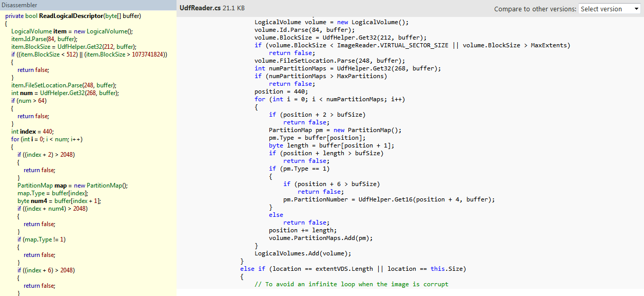This screenshot has height=296, width=644.
Task: Click 'pm.Type = buffer[position];' line
Action: tap(317, 138)
